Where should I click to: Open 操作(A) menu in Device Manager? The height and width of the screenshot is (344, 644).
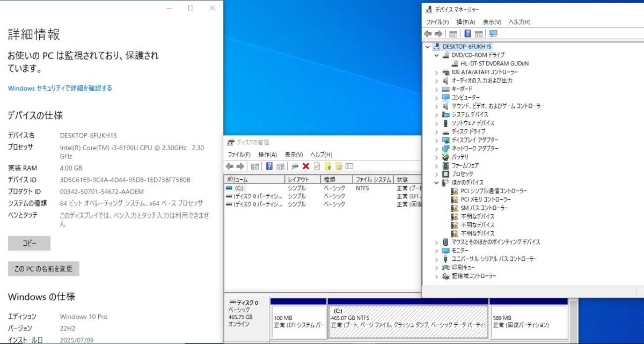point(465,22)
